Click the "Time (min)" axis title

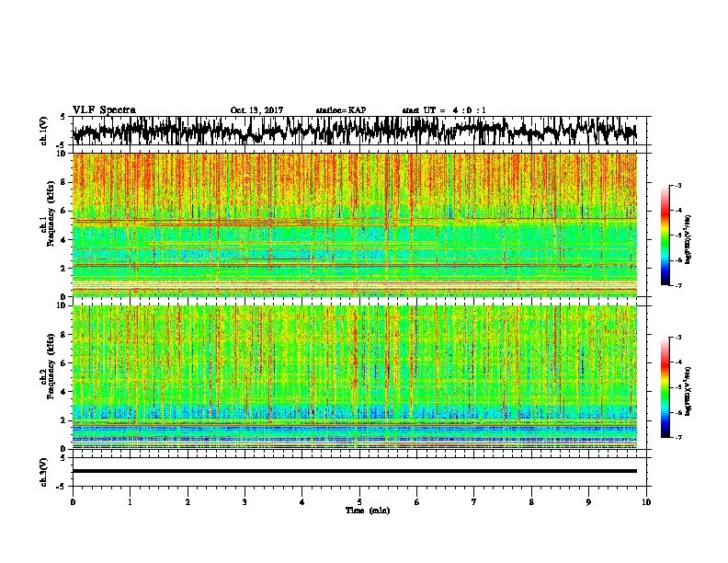368,511
